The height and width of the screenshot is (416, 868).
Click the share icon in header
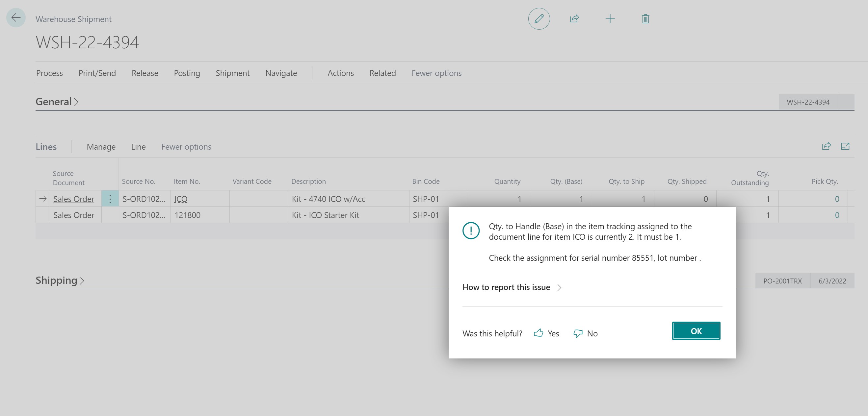coord(574,19)
